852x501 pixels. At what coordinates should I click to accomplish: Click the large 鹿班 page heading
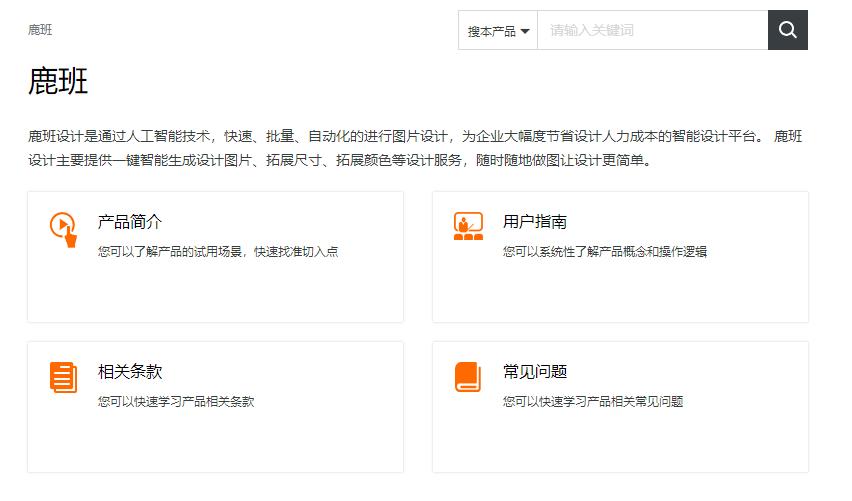pyautogui.click(x=58, y=82)
